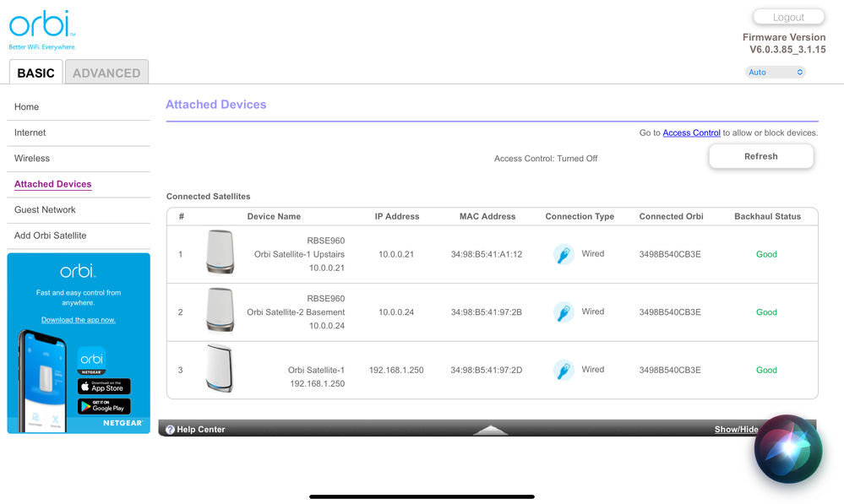Click Show/Hide Help Center link

pyautogui.click(x=736, y=430)
